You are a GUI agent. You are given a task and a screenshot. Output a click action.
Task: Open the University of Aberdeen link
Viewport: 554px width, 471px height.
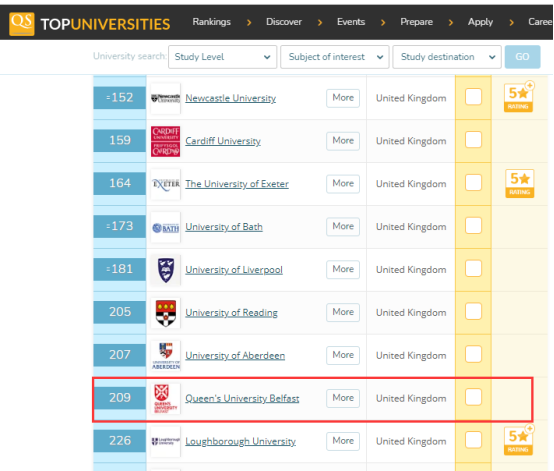(235, 355)
